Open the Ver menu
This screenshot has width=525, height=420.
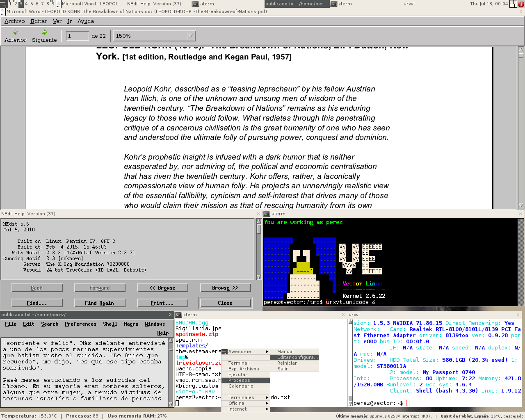[x=57, y=21]
